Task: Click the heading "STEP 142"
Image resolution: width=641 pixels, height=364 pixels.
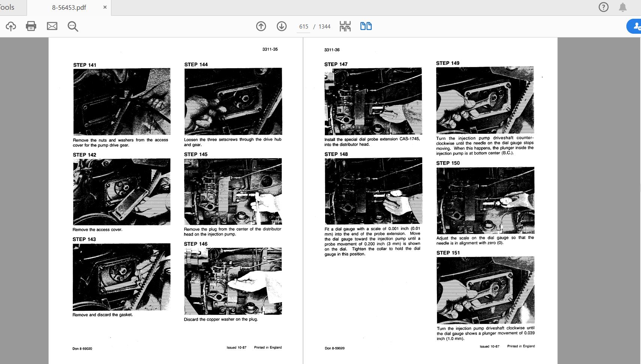Action: coord(85,154)
